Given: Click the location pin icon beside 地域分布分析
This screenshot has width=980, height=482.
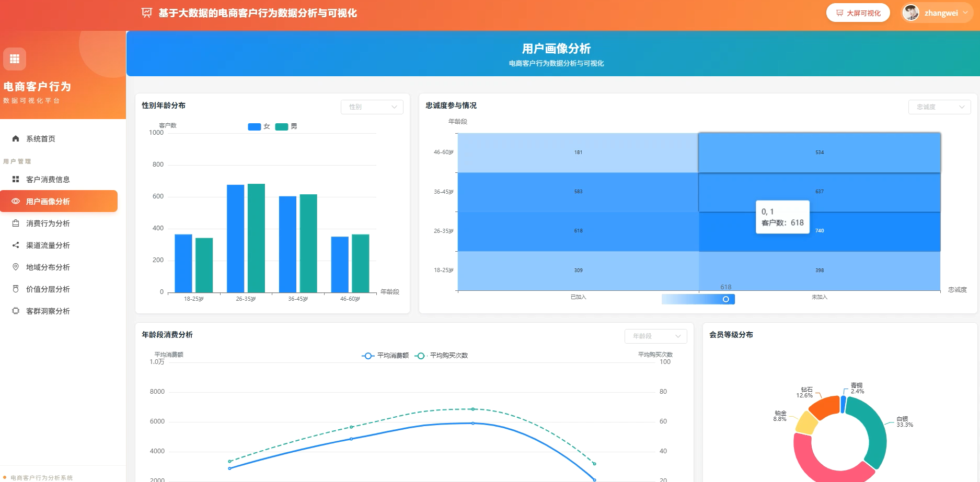Looking at the screenshot, I should point(16,267).
